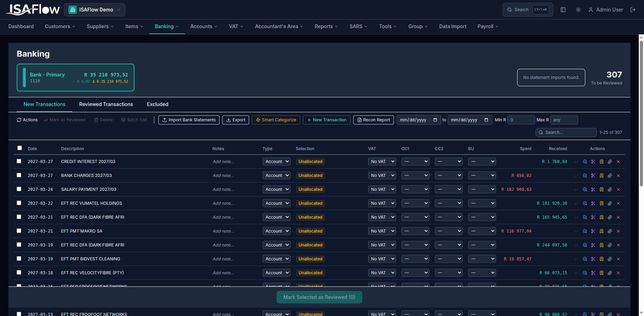Click the scissors icon on EFT REC VUMATEL HOLDINGS row
Image resolution: width=644 pixels, height=316 pixels.
click(x=593, y=203)
